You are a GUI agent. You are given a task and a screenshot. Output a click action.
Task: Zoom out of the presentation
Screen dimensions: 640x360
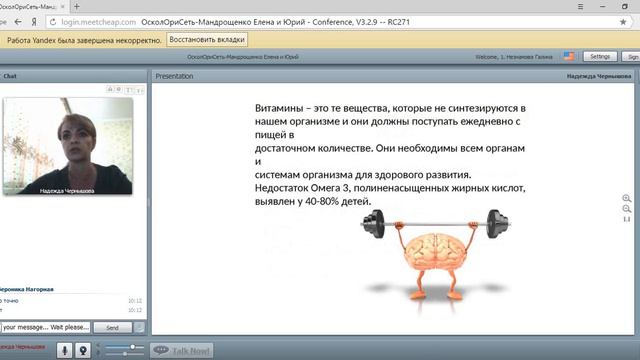(627, 209)
